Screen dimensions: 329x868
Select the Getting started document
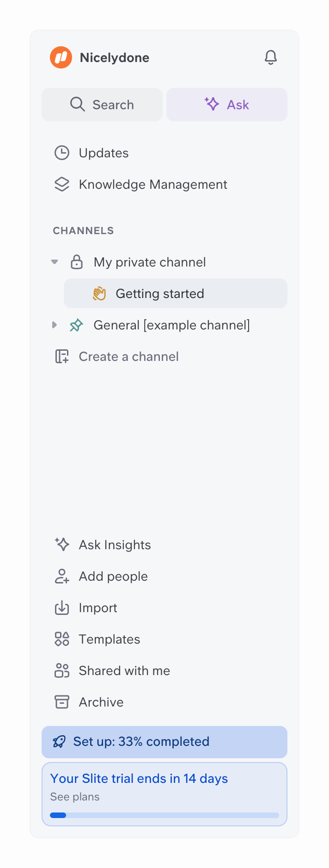tap(160, 293)
